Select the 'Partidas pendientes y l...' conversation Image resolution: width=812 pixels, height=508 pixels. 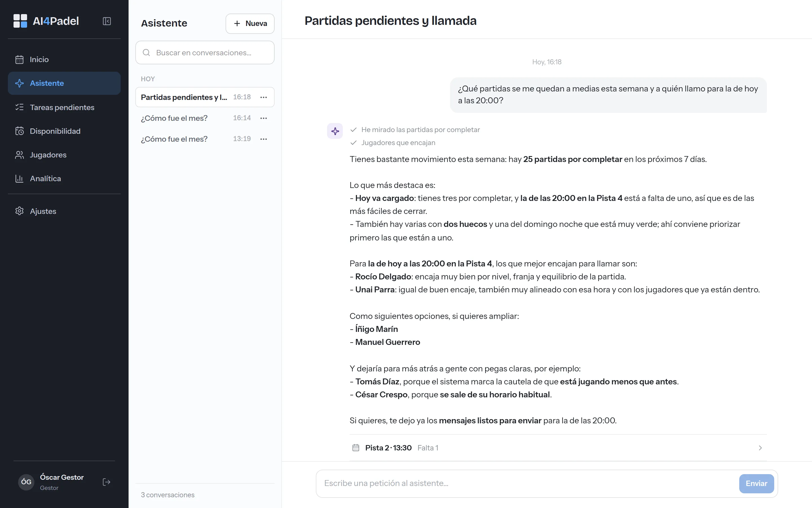point(205,97)
